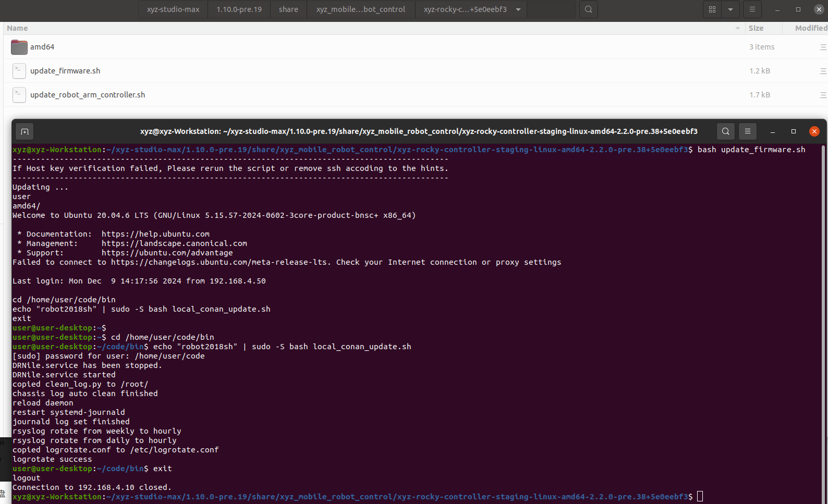Go to the 1.10.0-pre.19 path segment

click(239, 9)
